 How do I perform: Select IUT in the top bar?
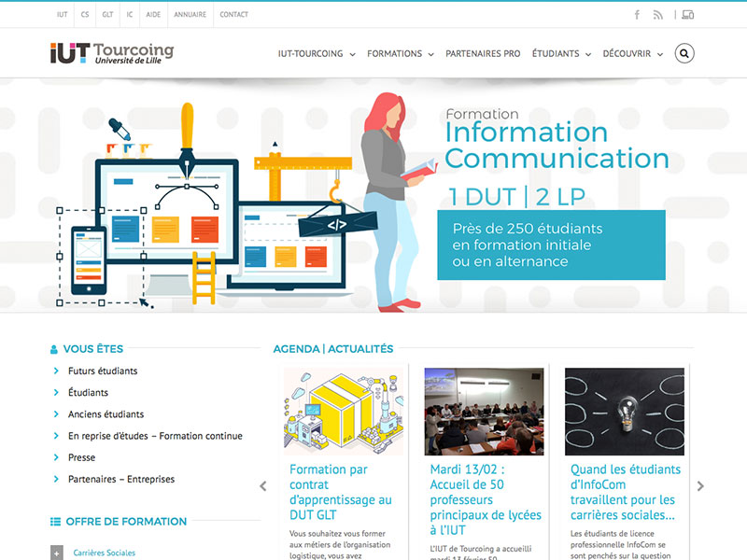click(62, 15)
